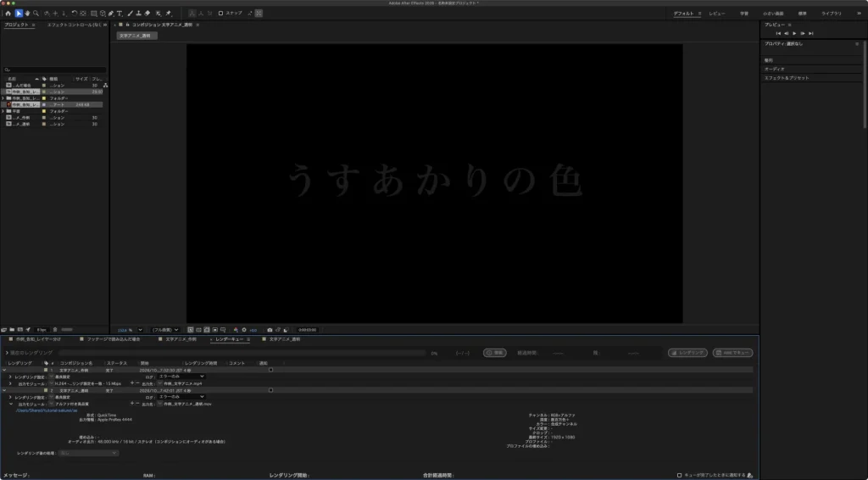The width and height of the screenshot is (868, 480).
Task: Open the (フル画質) resolution dropdown
Action: (x=165, y=330)
